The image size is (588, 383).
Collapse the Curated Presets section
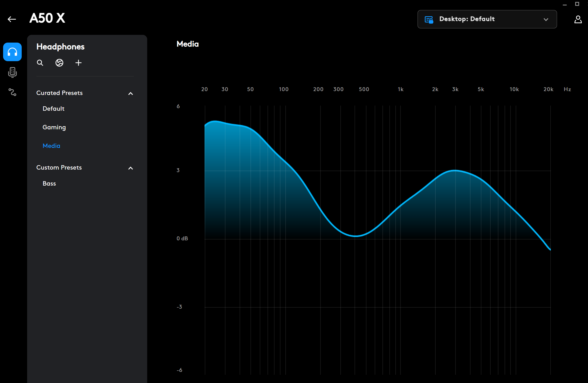tap(131, 93)
